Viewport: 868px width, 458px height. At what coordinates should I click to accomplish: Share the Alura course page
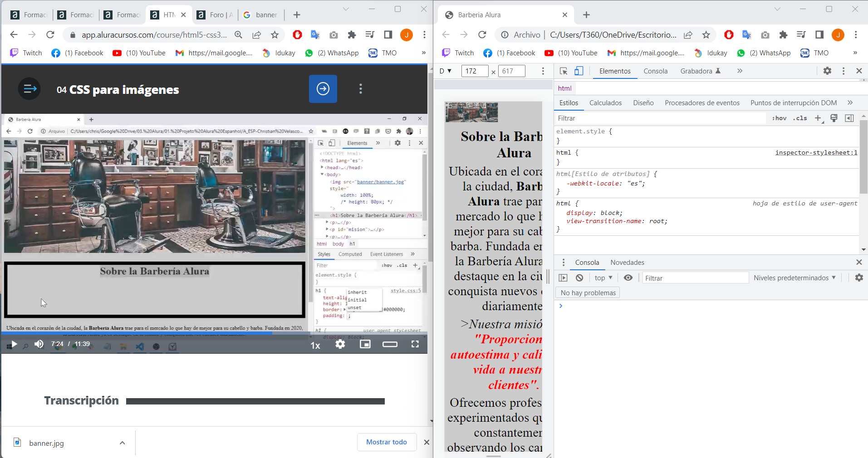[257, 35]
